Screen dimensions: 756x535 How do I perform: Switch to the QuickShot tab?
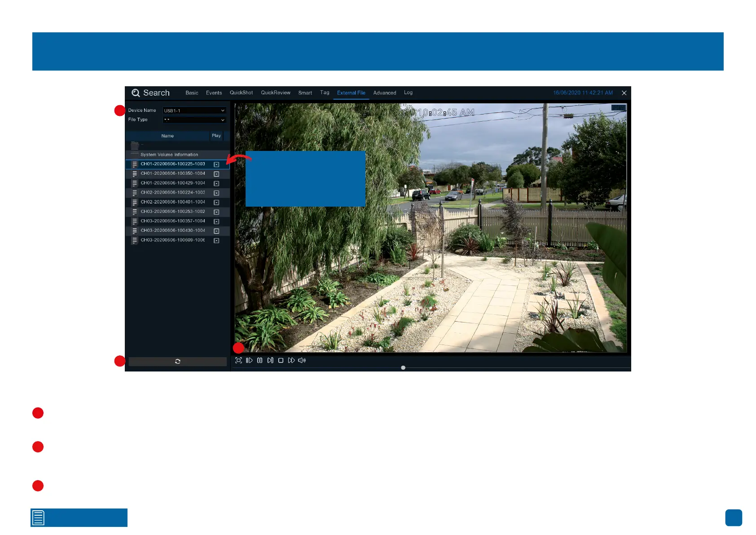point(241,93)
